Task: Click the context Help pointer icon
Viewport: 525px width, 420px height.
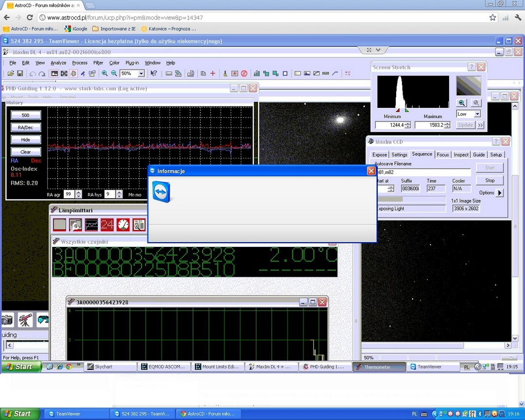Action: (154, 73)
